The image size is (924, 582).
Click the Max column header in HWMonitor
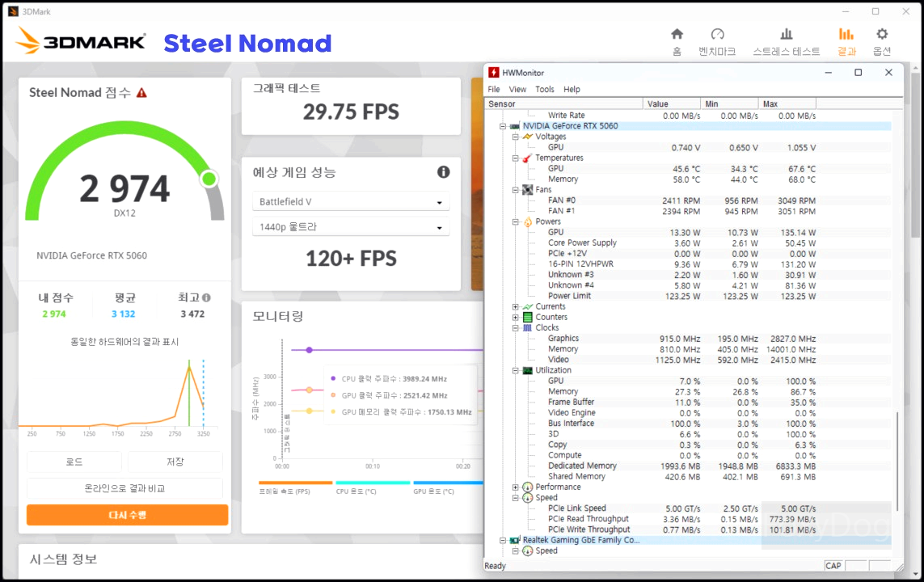coord(787,103)
